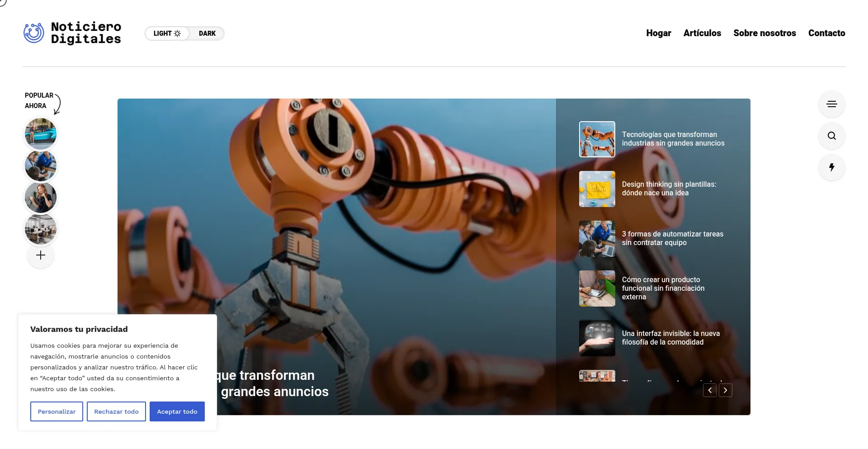Go to next slide with right chevron
The width and height of the screenshot is (868, 449).
click(x=726, y=390)
